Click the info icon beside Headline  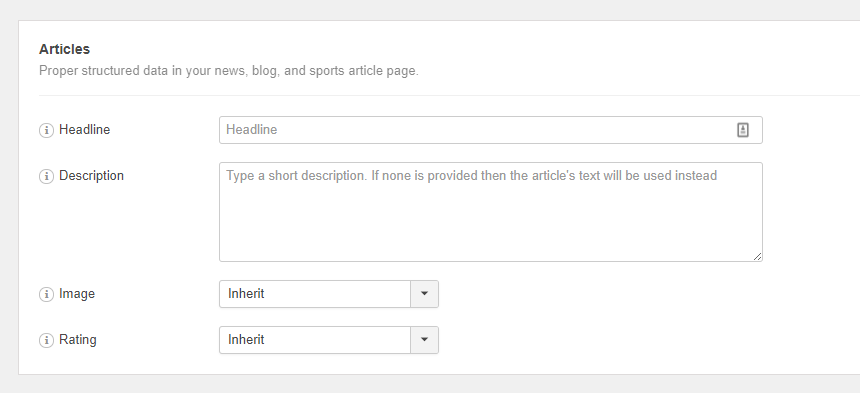[46, 130]
